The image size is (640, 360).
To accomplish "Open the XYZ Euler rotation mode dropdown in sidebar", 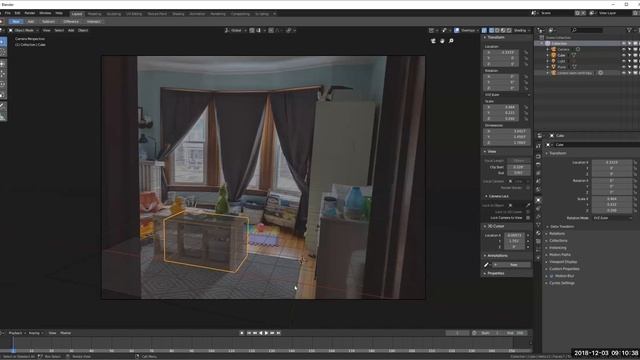I will coord(507,95).
